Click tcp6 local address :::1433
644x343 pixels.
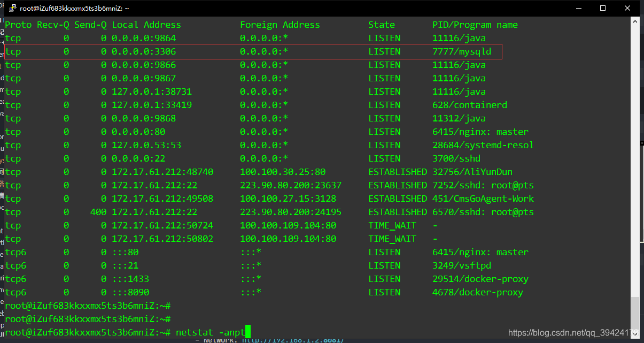130,279
